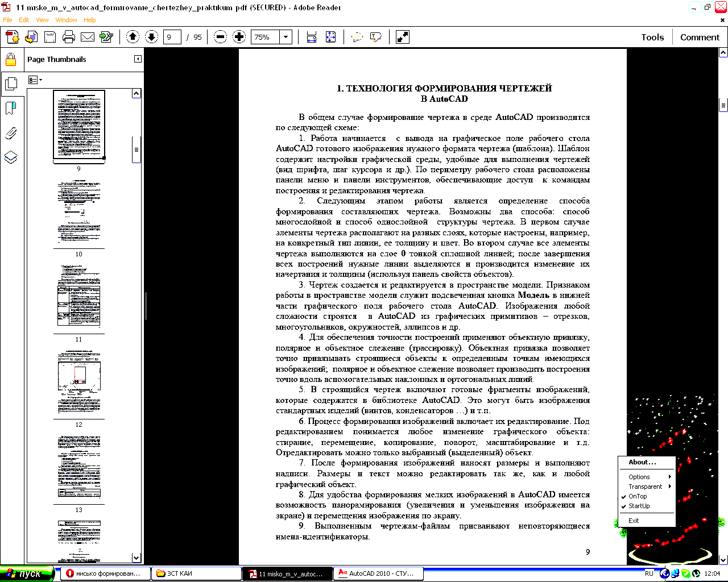Zoom out with the minus button
Viewport: 728px width, 582px height.
pos(221,37)
